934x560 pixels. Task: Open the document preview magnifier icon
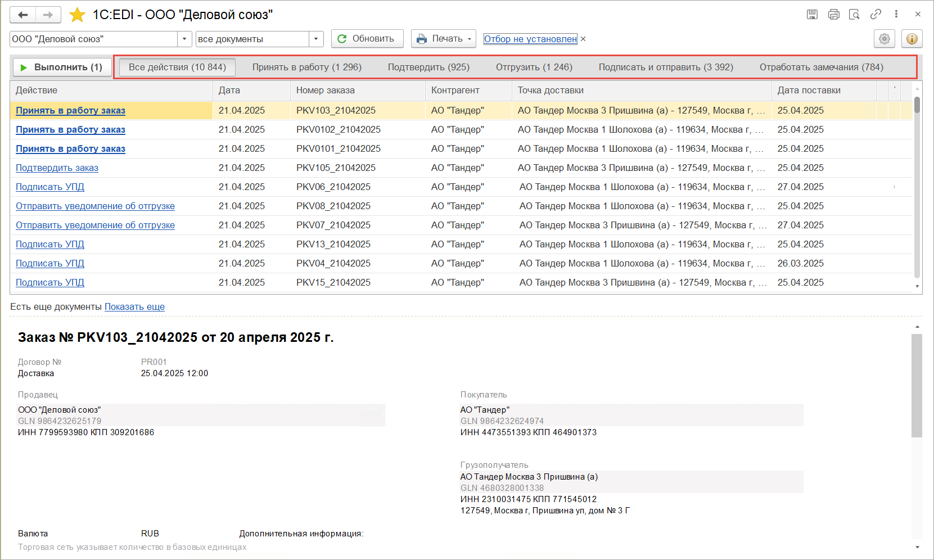click(x=854, y=15)
